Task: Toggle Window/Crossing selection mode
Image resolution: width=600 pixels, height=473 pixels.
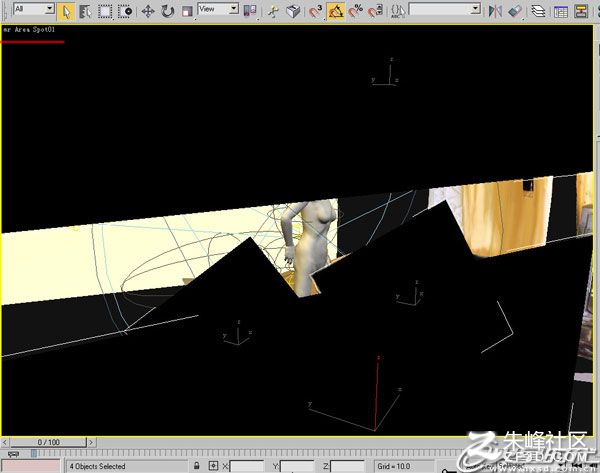Action: [x=125, y=12]
